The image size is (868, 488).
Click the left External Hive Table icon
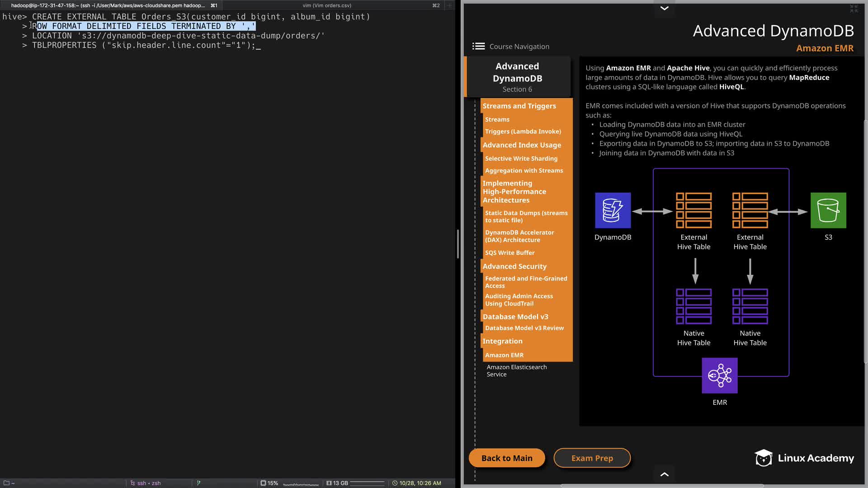[x=693, y=211]
